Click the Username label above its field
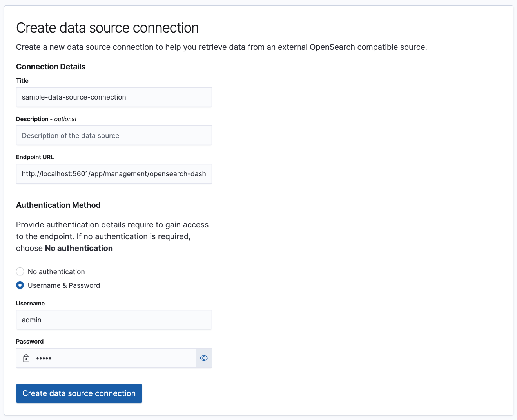The height and width of the screenshot is (420, 517). [x=31, y=304]
